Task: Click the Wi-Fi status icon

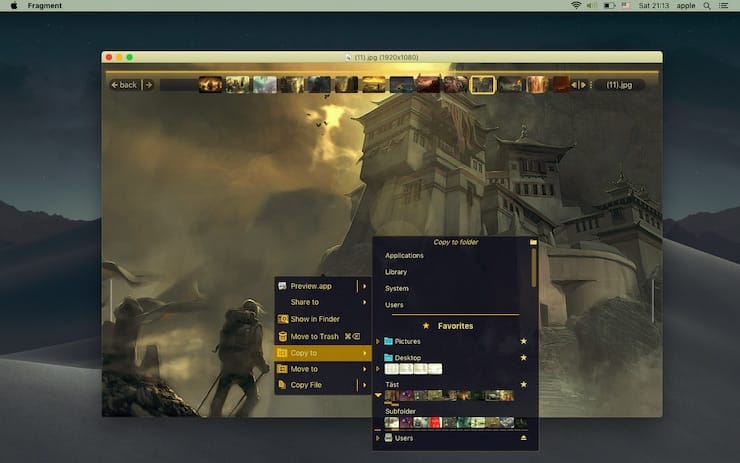Action: 576,6
